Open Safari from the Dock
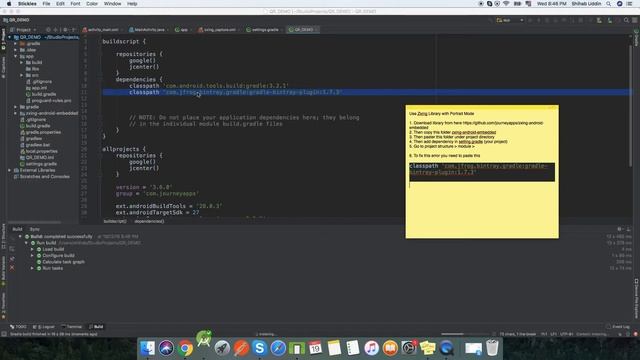The image size is (640, 360). pyautogui.click(x=278, y=348)
